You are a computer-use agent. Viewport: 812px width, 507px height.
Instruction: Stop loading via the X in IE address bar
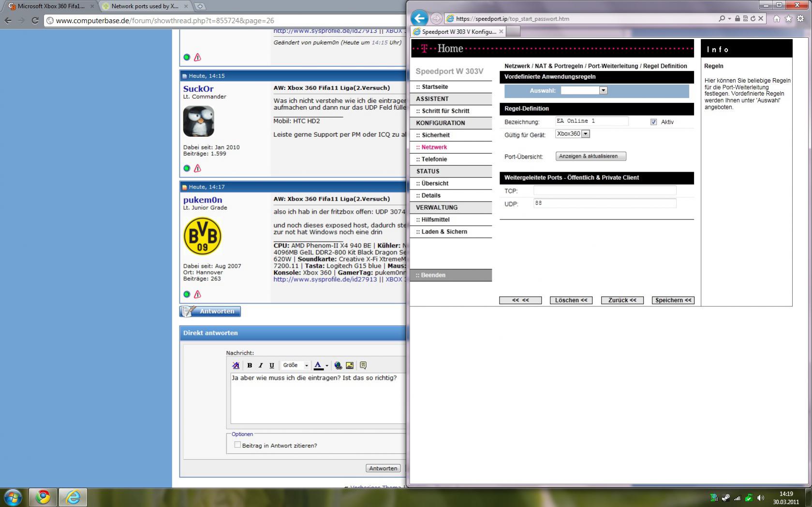coord(761,18)
